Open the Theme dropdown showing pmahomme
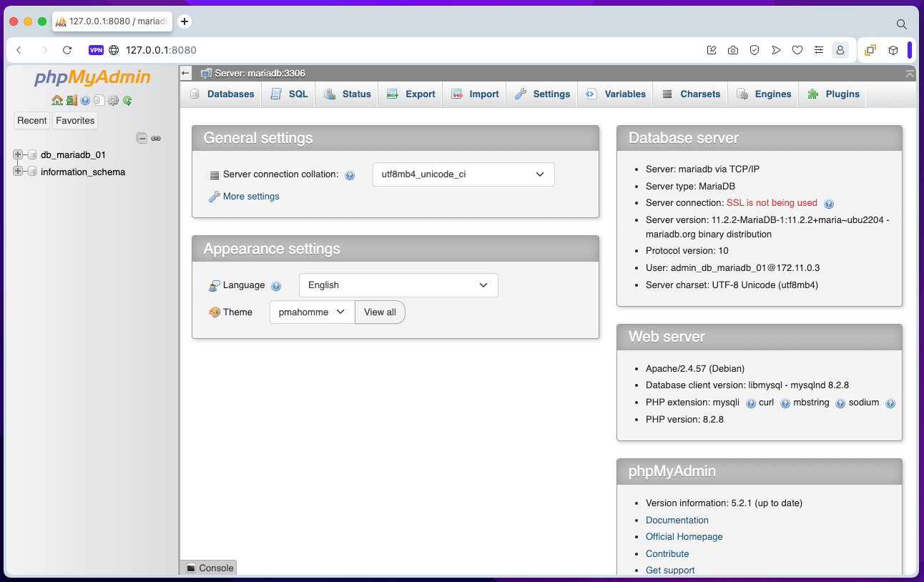924x582 pixels. 312,312
